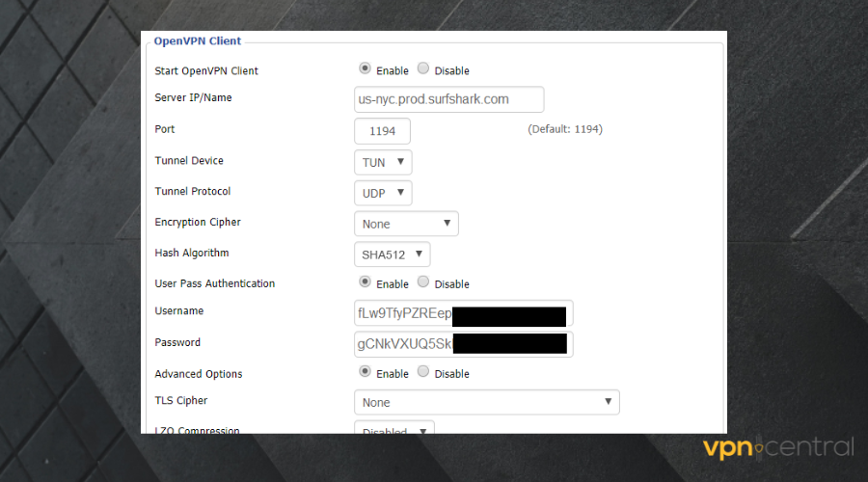Select Enable for User Pass Authentication
This screenshot has width=868, height=482.
(365, 282)
